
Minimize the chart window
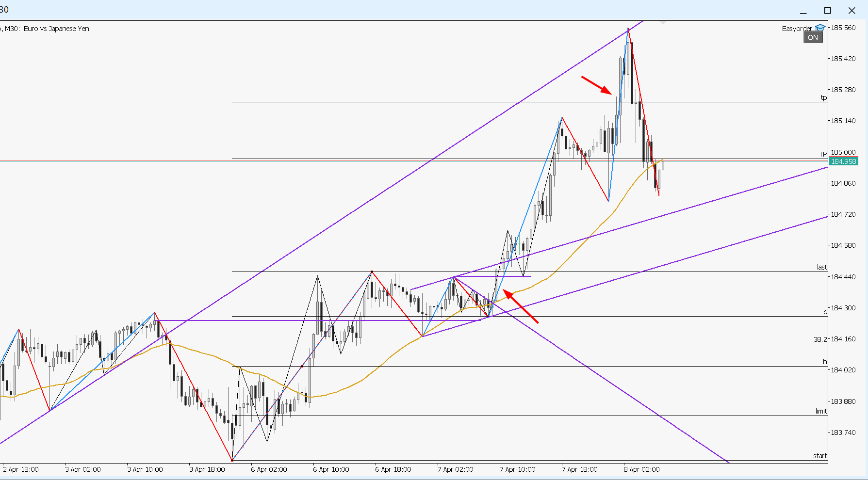click(803, 11)
